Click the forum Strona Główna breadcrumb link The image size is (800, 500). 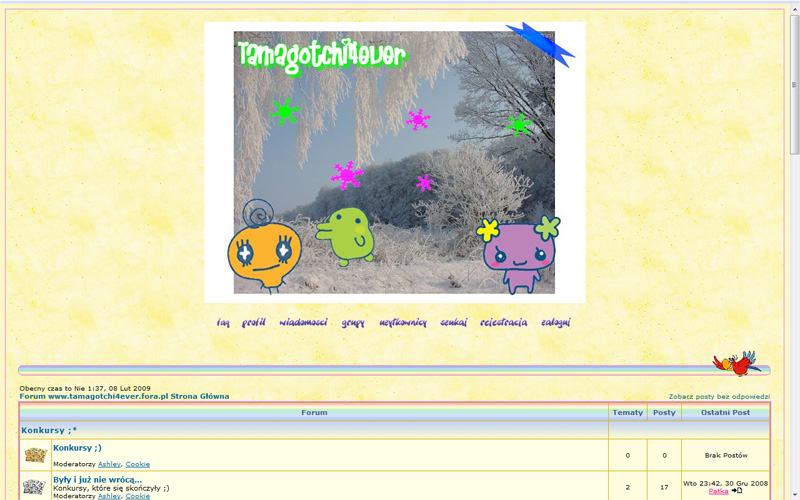pyautogui.click(x=124, y=397)
